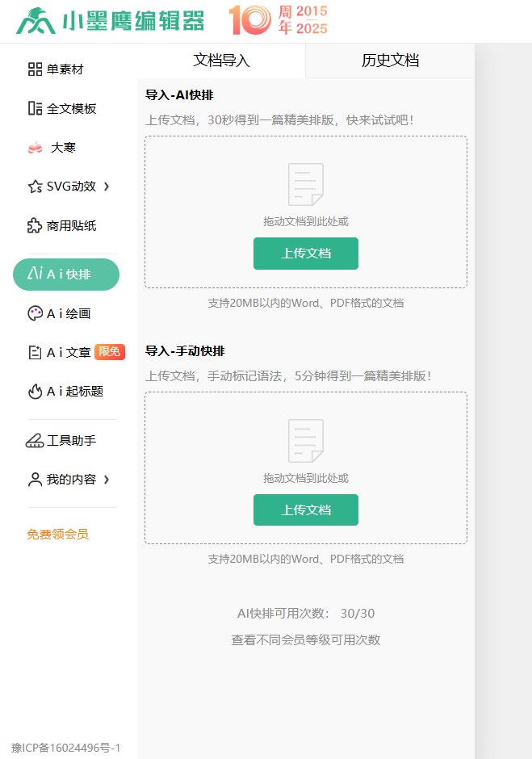
Task: Click the 手动快排 dashed drop zone
Action: point(306,468)
